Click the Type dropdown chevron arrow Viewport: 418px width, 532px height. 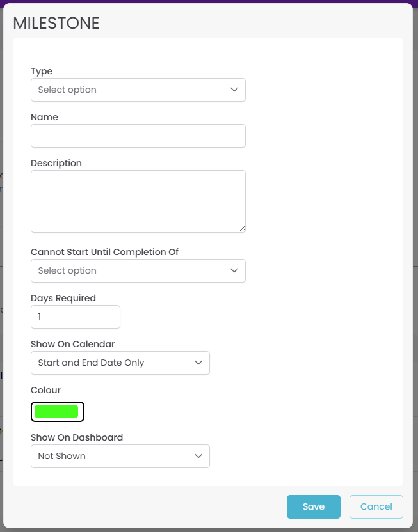(234, 90)
